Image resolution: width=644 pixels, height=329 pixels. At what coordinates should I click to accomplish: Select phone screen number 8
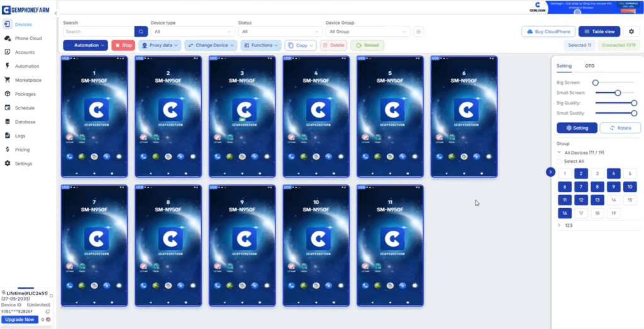click(x=169, y=245)
